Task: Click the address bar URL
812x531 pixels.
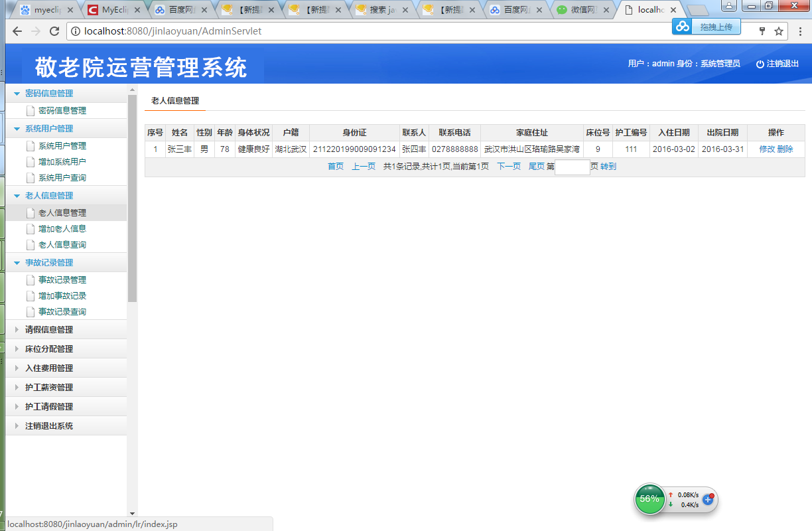Action: tap(173, 31)
